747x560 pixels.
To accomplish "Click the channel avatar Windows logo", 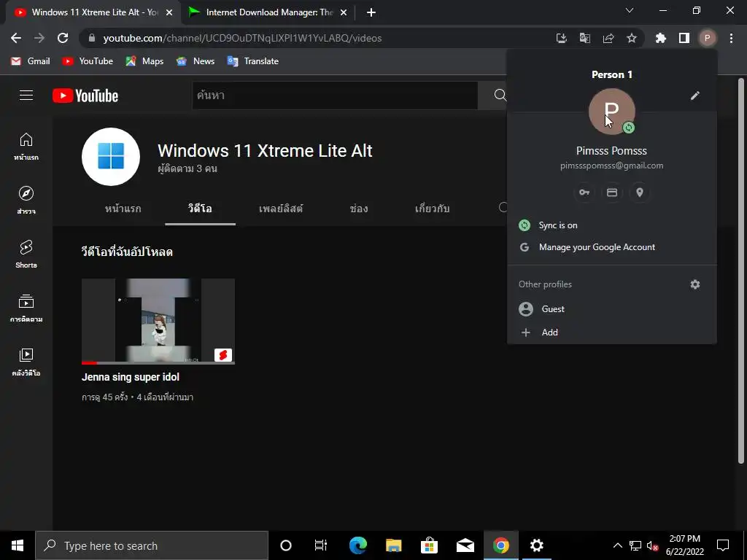I will pyautogui.click(x=111, y=157).
